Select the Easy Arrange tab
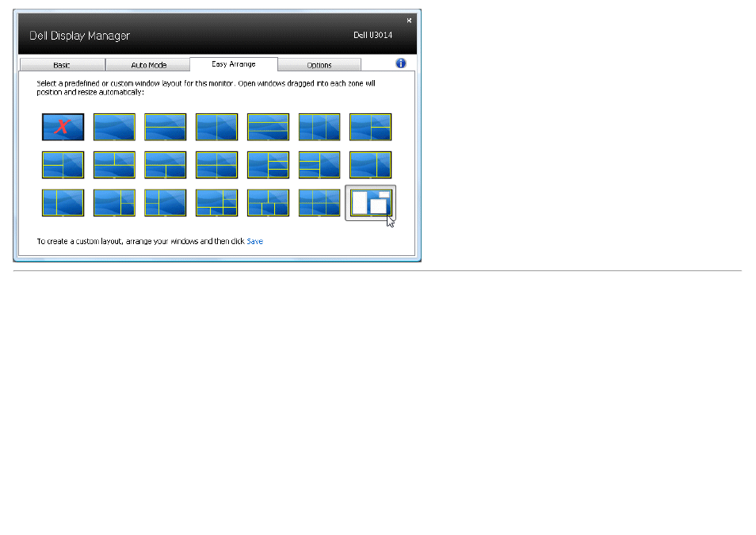Image resolution: width=756 pixels, height=535 pixels. (234, 64)
